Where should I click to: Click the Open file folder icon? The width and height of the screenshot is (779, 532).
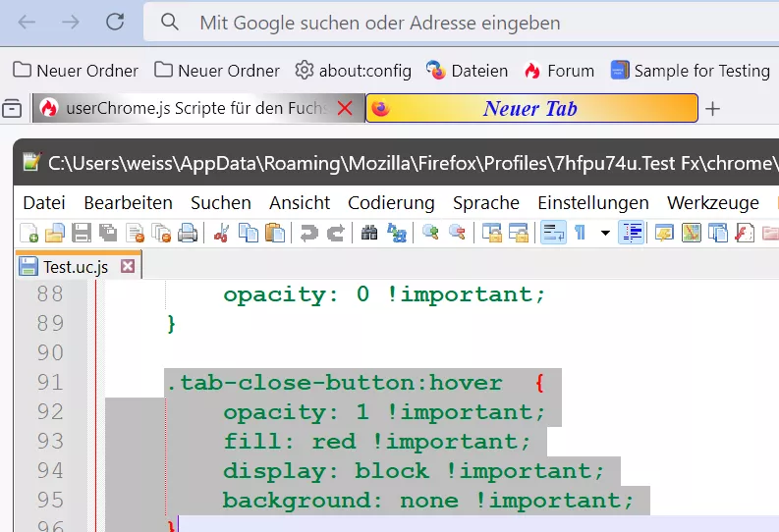click(55, 233)
